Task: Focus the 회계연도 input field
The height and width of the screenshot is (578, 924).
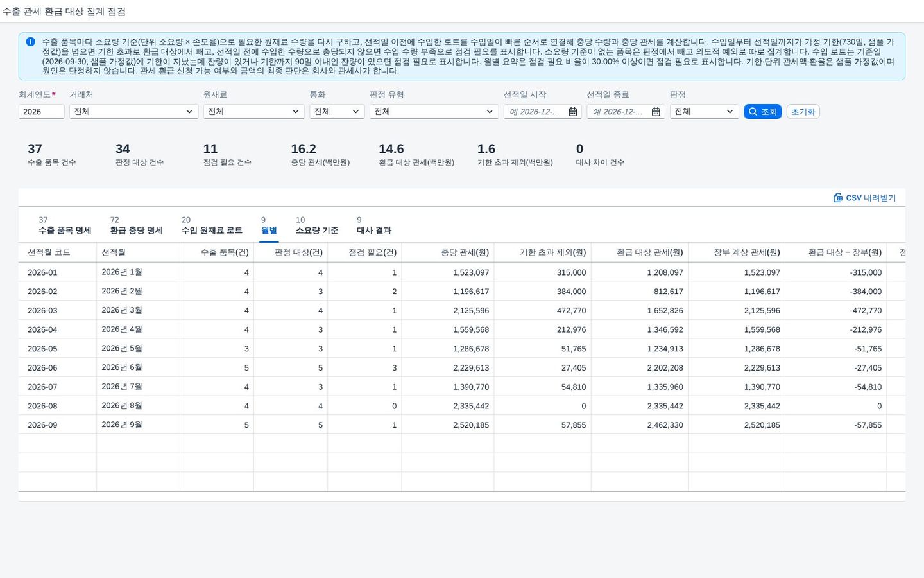Action: pos(41,112)
